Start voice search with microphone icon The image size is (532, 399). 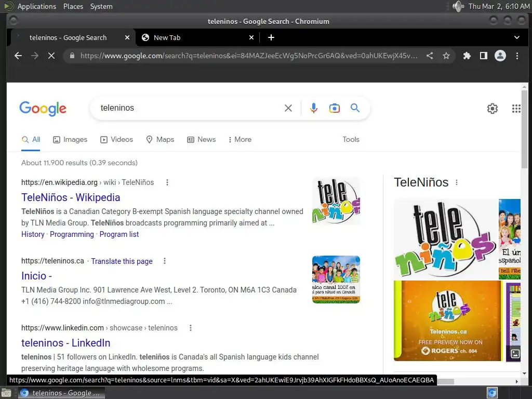click(314, 108)
